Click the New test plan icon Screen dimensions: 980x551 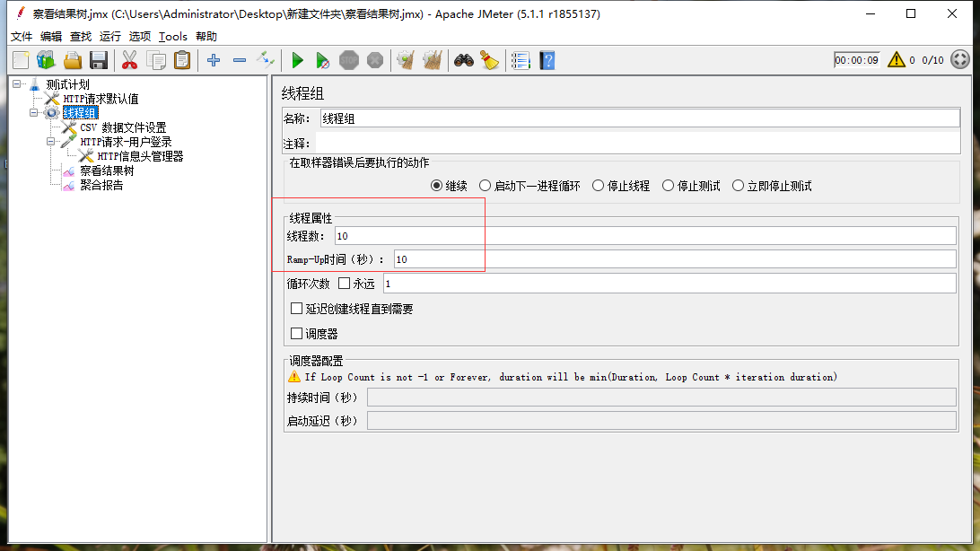tap(21, 61)
